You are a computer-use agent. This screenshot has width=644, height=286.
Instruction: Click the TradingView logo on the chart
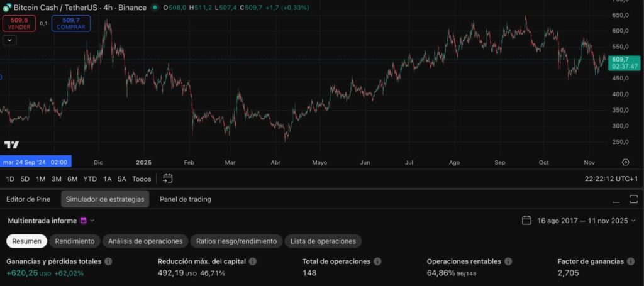coord(11,145)
